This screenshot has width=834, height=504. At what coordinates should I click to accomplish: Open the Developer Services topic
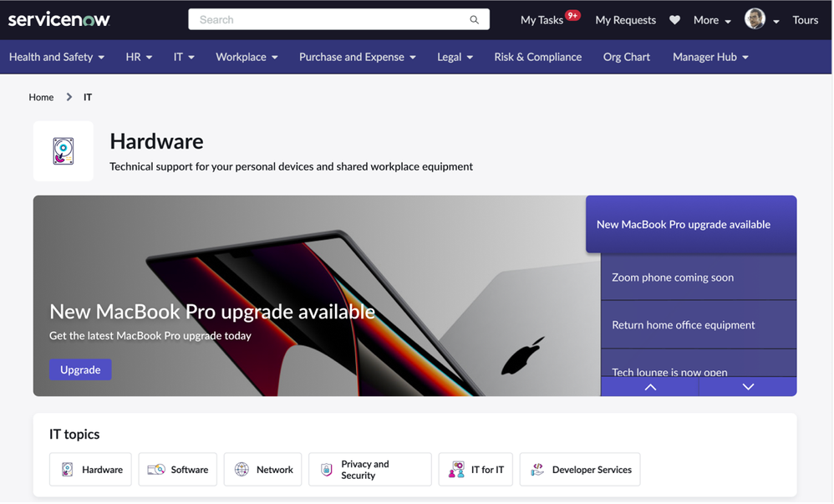click(580, 470)
